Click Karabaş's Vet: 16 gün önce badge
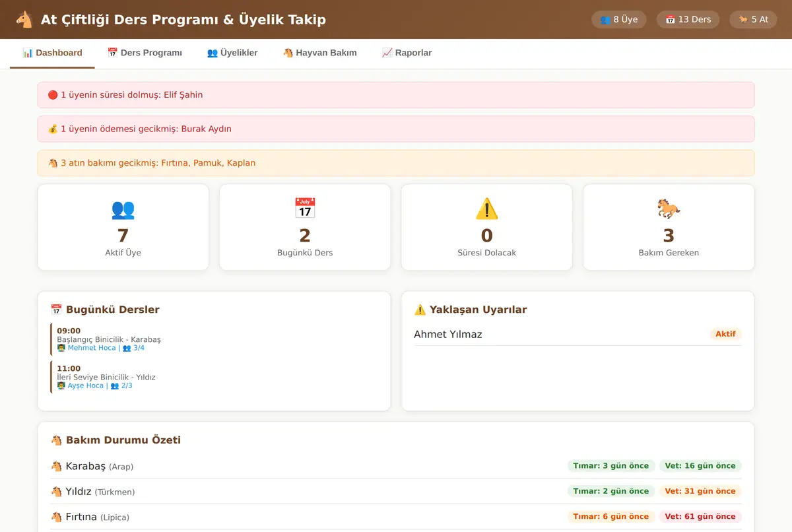The image size is (792, 532). [700, 466]
